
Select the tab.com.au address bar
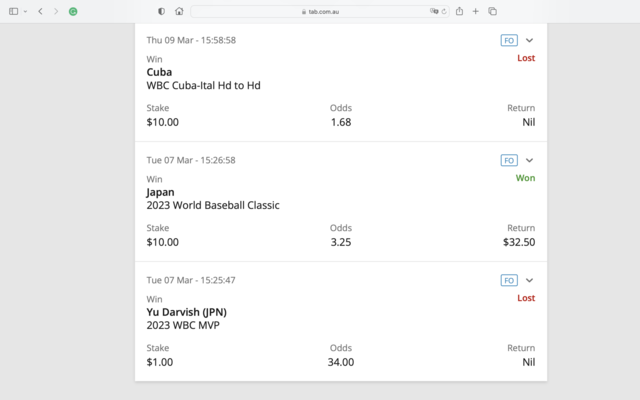pos(320,11)
